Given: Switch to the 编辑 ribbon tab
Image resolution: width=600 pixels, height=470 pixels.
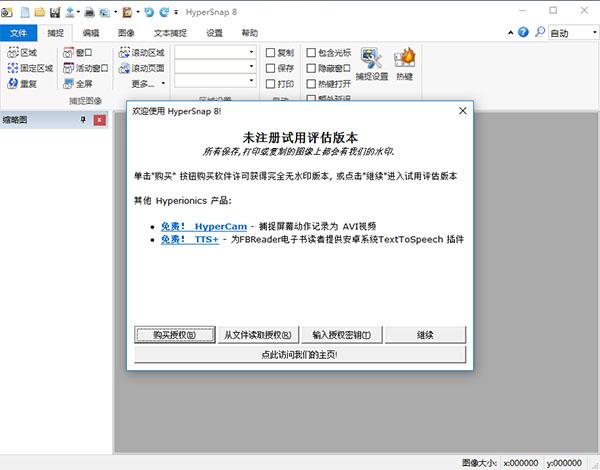Looking at the screenshot, I should click(91, 33).
